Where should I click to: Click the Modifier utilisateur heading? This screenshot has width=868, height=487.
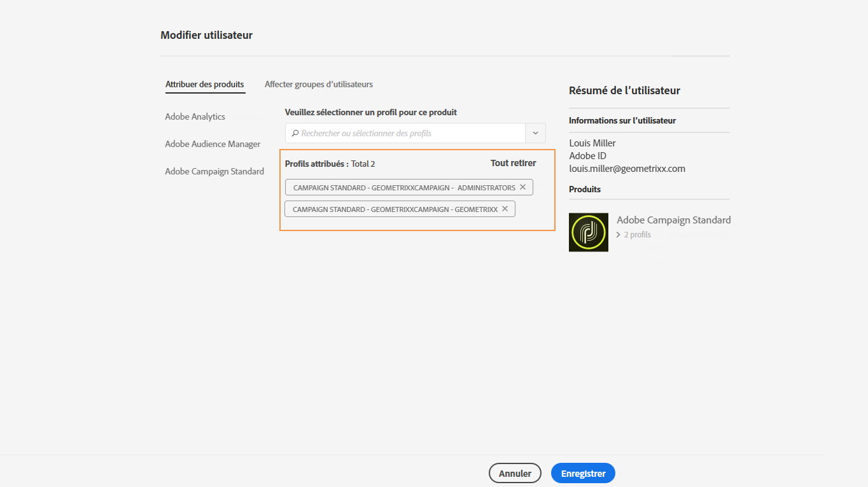207,35
